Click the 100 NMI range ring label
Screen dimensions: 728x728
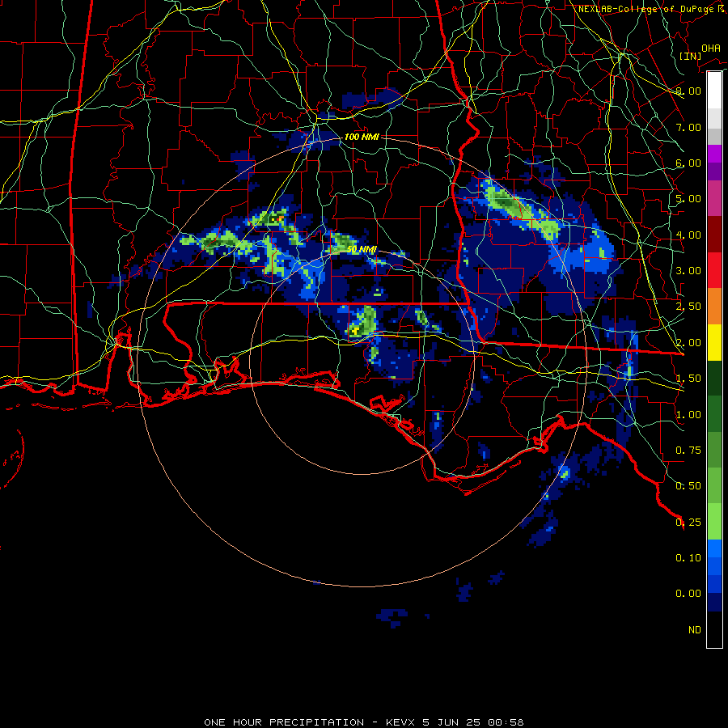pos(362,137)
